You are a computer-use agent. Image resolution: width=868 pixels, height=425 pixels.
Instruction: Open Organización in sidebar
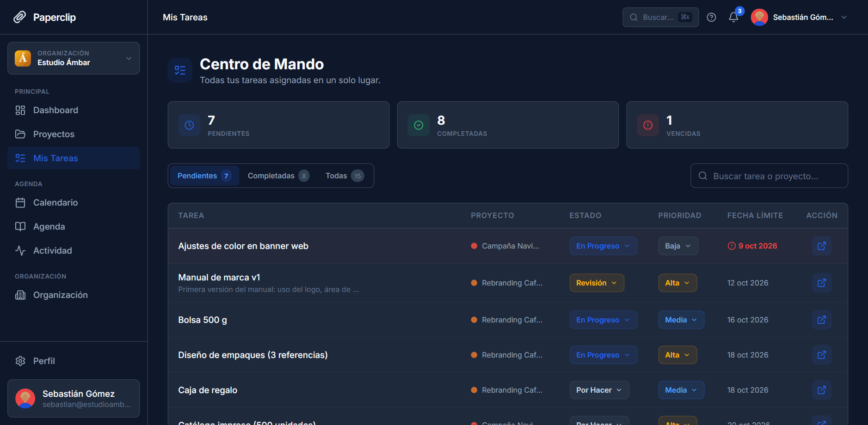click(74, 295)
